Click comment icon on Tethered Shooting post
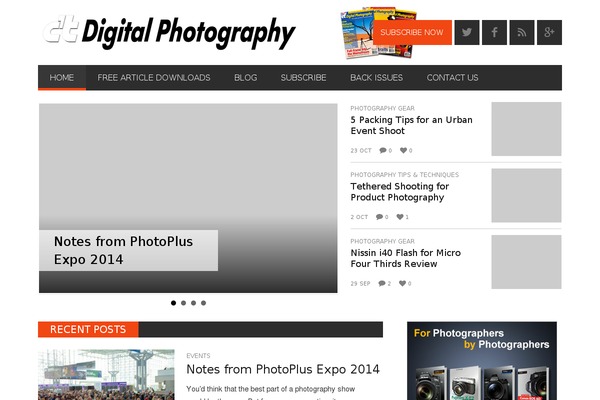Viewport: 600px width, 400px height. click(x=379, y=217)
